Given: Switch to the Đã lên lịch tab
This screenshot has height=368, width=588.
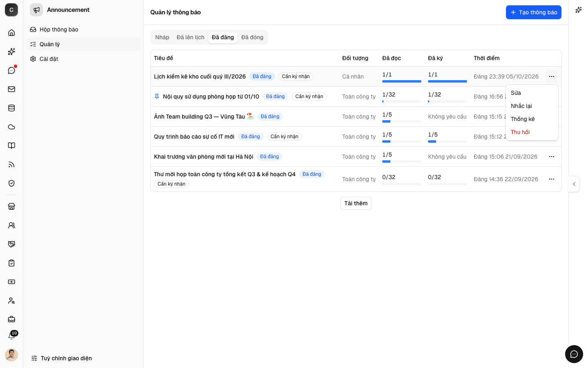Looking at the screenshot, I should (x=190, y=37).
